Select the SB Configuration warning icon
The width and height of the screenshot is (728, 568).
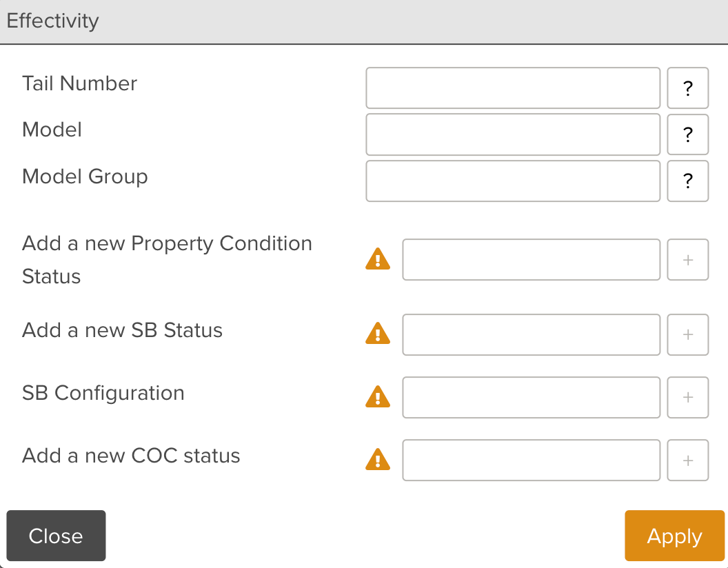[x=378, y=398]
